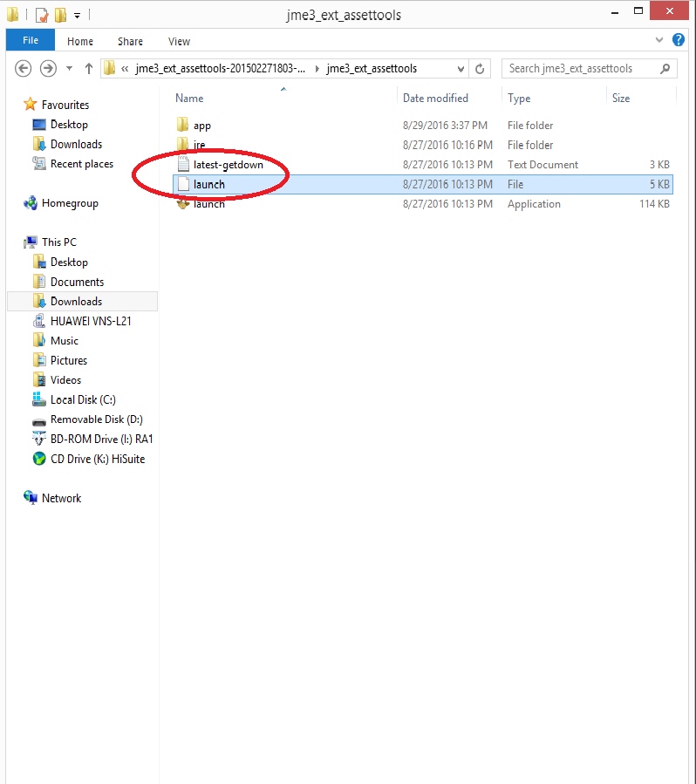Expand the address bar history dropdown
696x784 pixels.
tap(461, 69)
